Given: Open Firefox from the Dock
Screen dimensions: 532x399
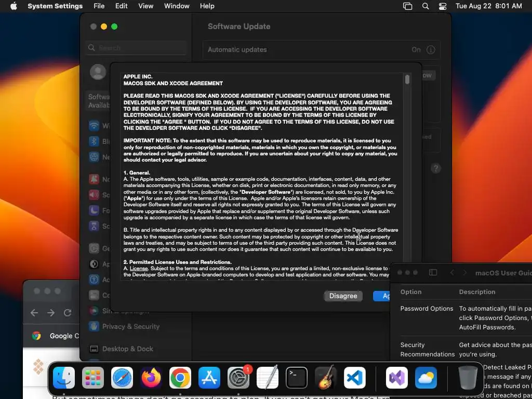Looking at the screenshot, I should click(151, 378).
